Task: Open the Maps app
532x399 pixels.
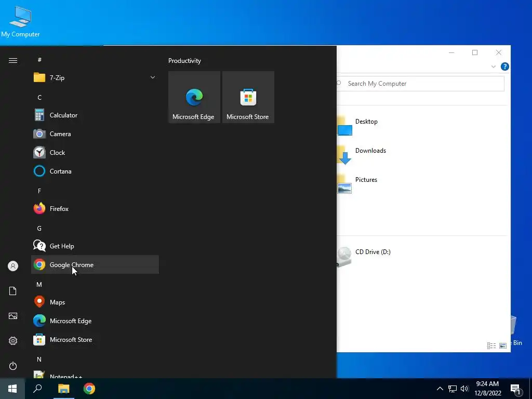Action: click(95, 302)
